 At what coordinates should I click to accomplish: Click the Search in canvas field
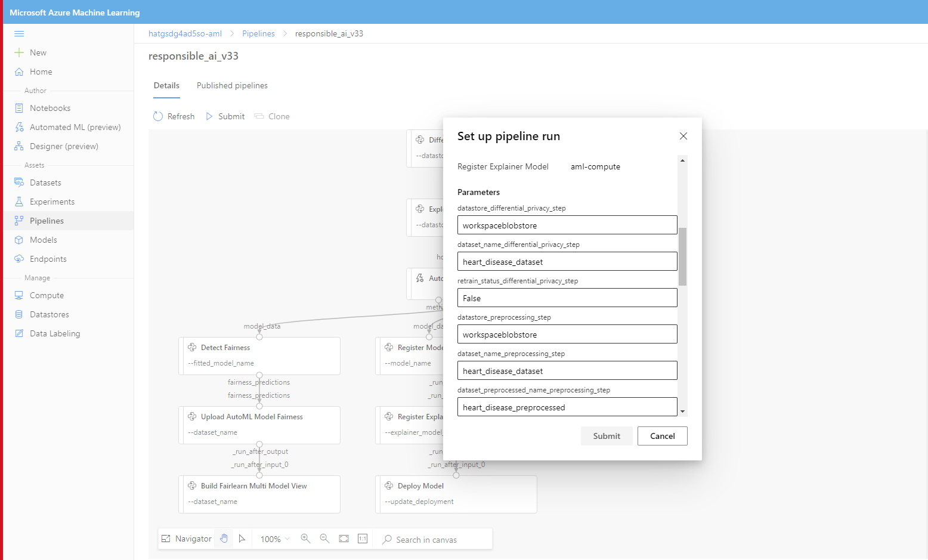click(x=434, y=539)
